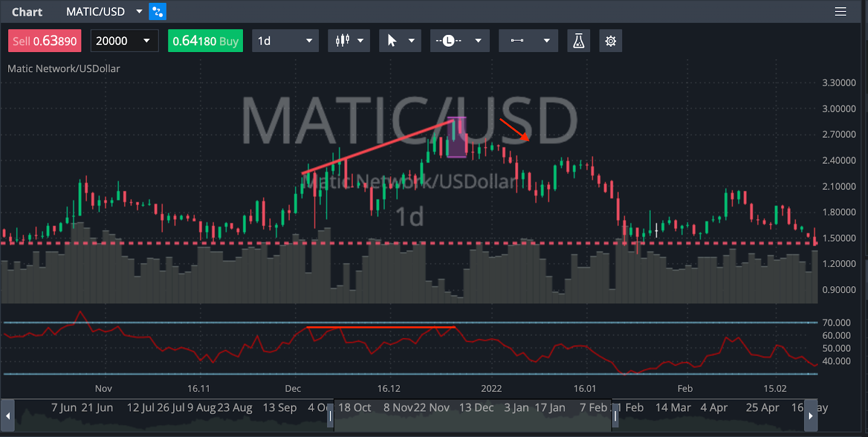Click the 18 Oct label in navigator
Image resolution: width=868 pixels, height=437 pixels.
pos(355,408)
